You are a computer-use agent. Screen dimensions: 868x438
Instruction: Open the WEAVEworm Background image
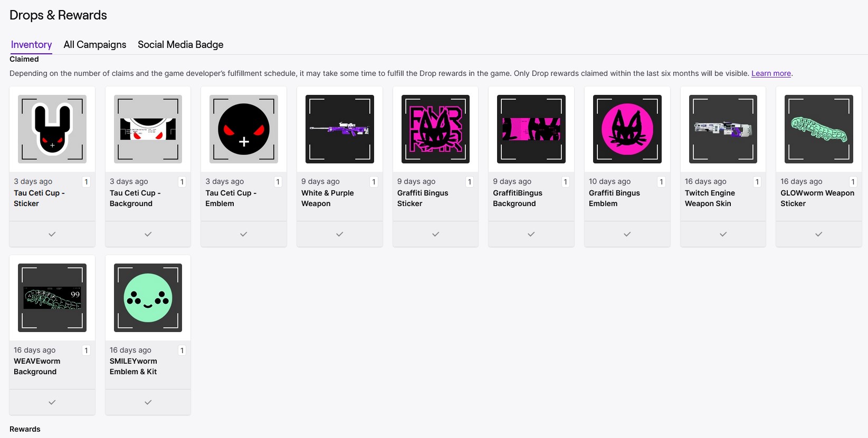(x=52, y=298)
